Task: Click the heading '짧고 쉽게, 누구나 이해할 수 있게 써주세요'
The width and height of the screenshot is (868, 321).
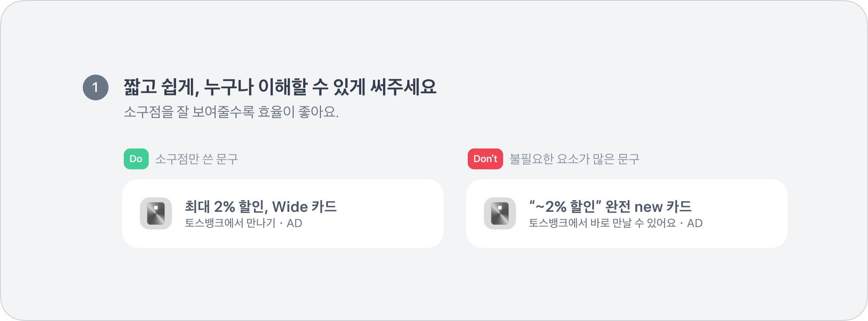Action: (x=280, y=87)
